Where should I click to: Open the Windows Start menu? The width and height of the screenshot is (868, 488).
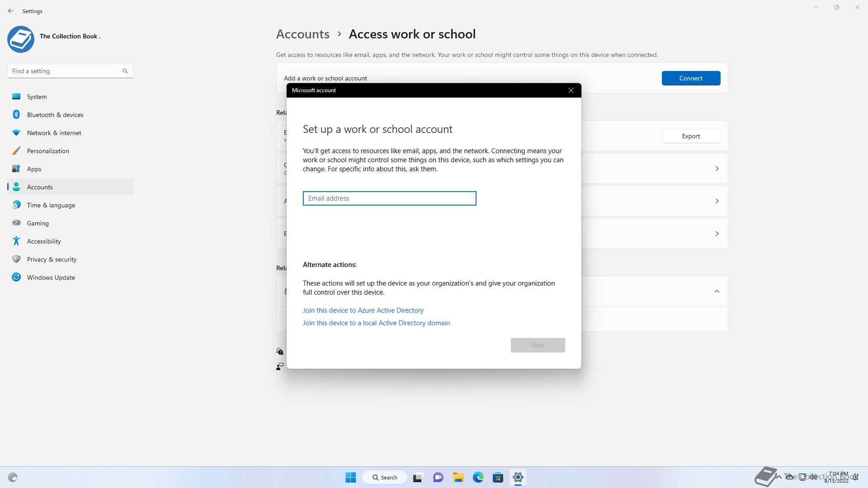click(350, 477)
